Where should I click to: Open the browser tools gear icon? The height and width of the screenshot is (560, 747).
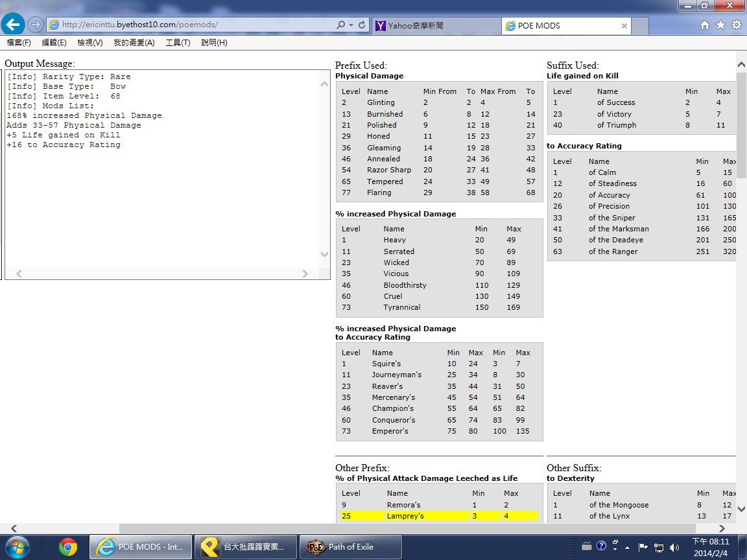tap(737, 25)
